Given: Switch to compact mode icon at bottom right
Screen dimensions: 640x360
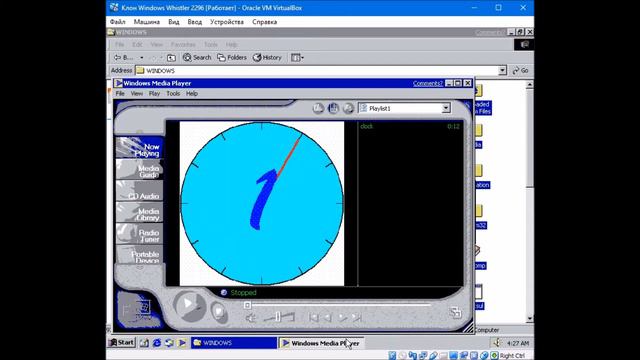Looking at the screenshot, I should (456, 313).
